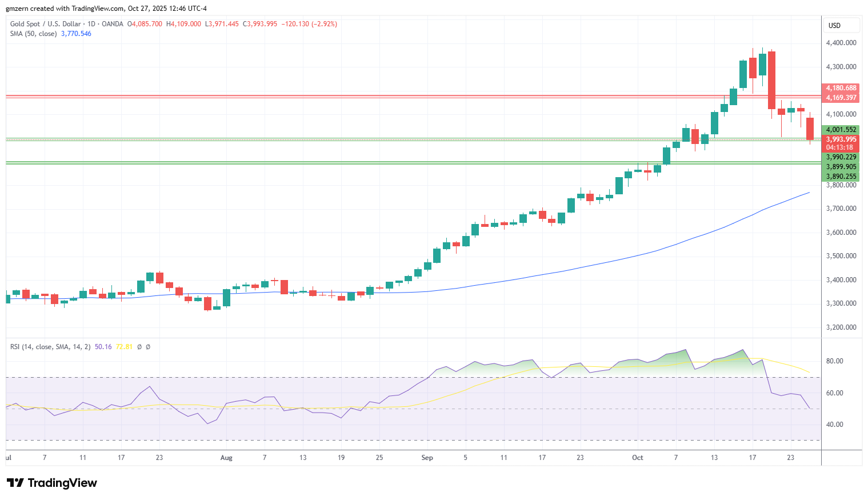Click the Aug label on the time axis

(x=226, y=458)
